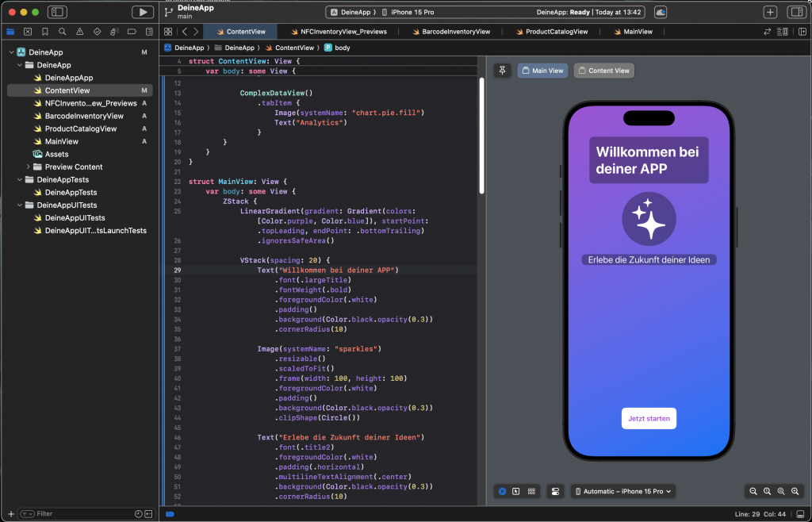This screenshot has height=522, width=812.
Task: Collapse the DeineAppTests group
Action: (20, 180)
